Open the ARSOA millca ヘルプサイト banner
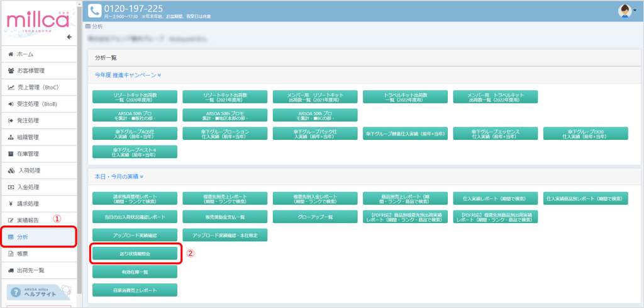The height and width of the screenshot is (308, 644). point(38,292)
